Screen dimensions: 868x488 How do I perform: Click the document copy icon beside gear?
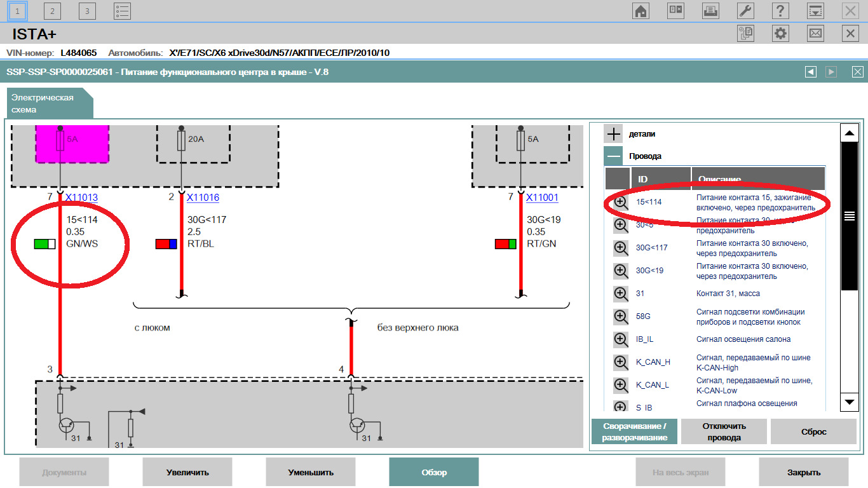745,34
